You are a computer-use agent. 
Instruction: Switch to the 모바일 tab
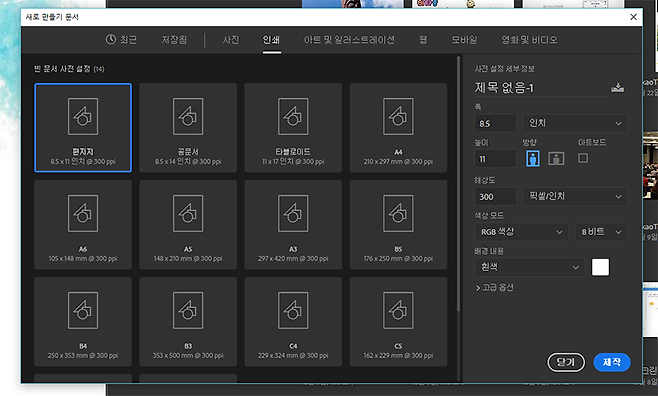[464, 40]
